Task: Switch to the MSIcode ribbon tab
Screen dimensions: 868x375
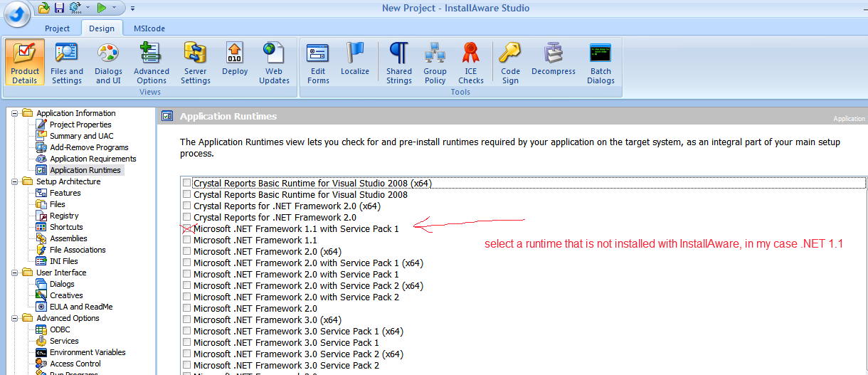Action: (x=149, y=28)
